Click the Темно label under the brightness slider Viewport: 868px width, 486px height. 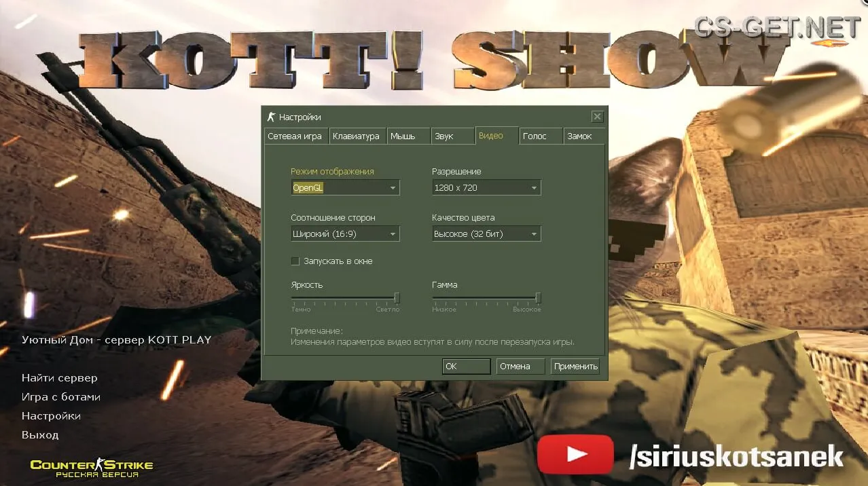(x=301, y=310)
